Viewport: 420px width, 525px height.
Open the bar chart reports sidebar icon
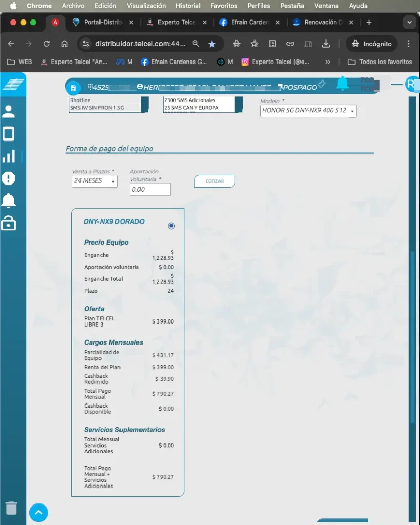click(8, 156)
